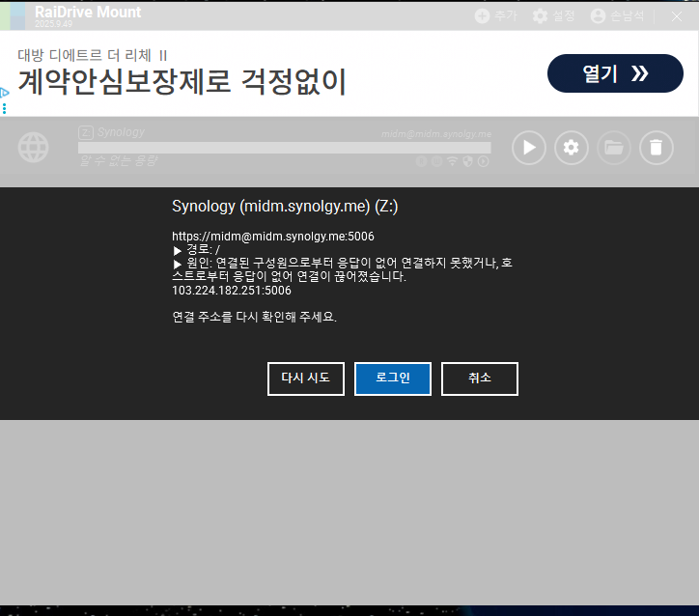The image size is (699, 616).
Task: Click the small drive type icon before Synology
Action: [x=85, y=132]
